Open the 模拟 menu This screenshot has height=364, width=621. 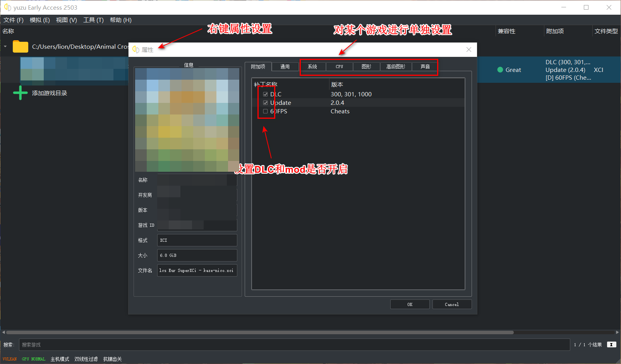(39, 20)
